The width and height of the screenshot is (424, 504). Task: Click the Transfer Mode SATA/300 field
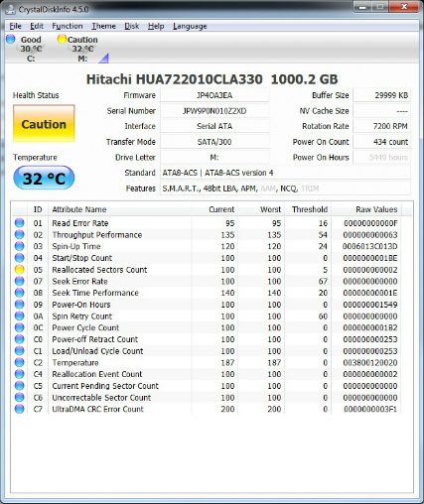pyautogui.click(x=214, y=142)
